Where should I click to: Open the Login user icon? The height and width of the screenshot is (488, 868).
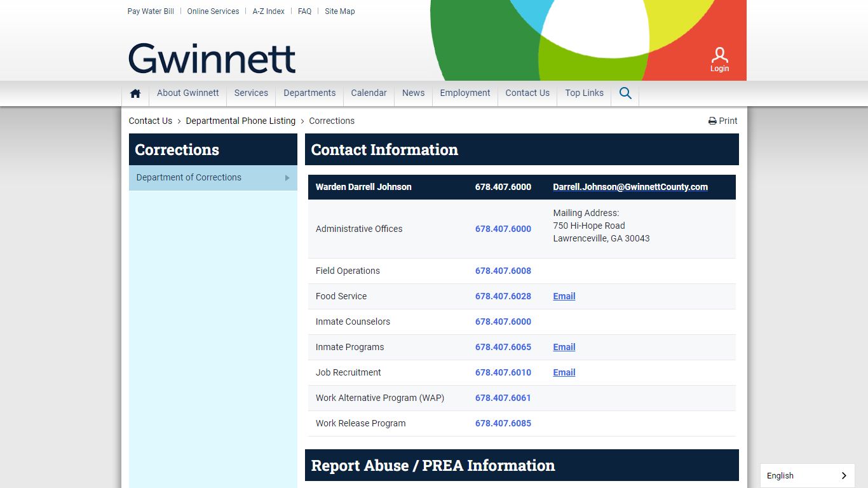pyautogui.click(x=719, y=60)
